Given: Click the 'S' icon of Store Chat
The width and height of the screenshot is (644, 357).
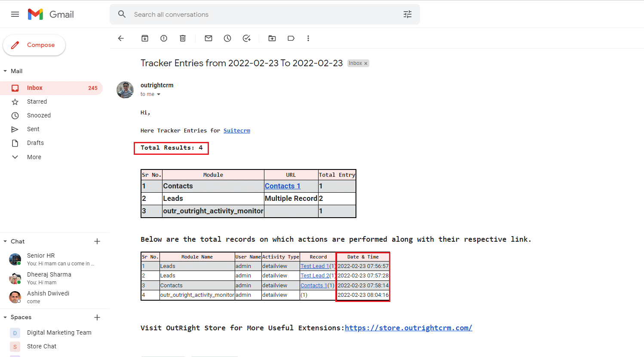Looking at the screenshot, I should point(15,347).
